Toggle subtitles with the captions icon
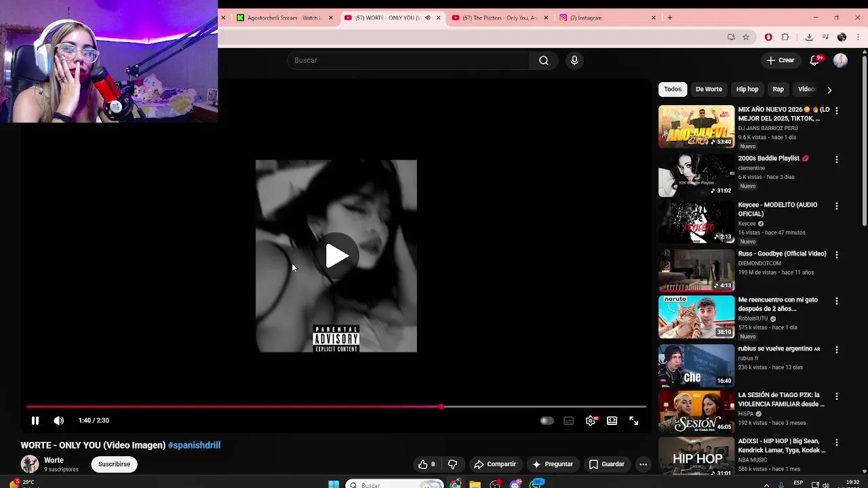This screenshot has height=488, width=868. 568,421
